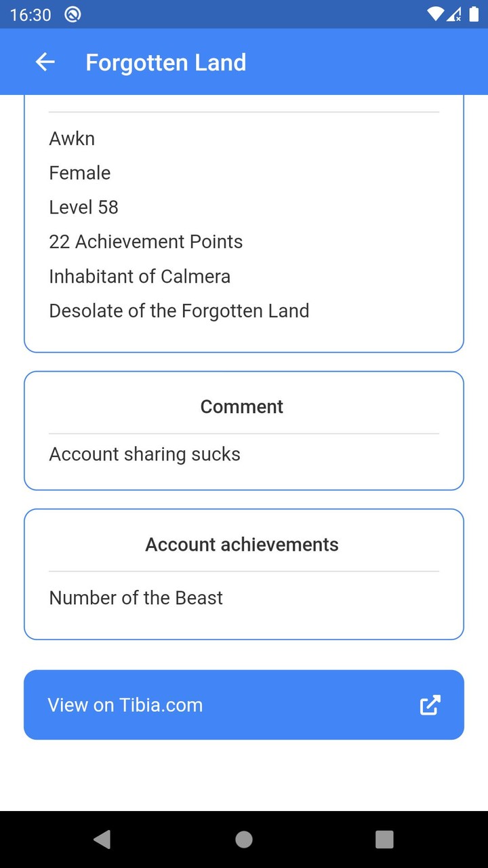The width and height of the screenshot is (488, 868).
Task: Tap the Account achievements heading
Action: click(x=242, y=544)
